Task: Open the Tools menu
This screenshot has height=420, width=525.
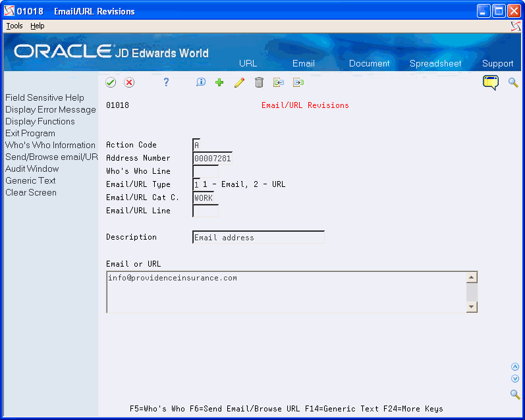Action: 14,26
